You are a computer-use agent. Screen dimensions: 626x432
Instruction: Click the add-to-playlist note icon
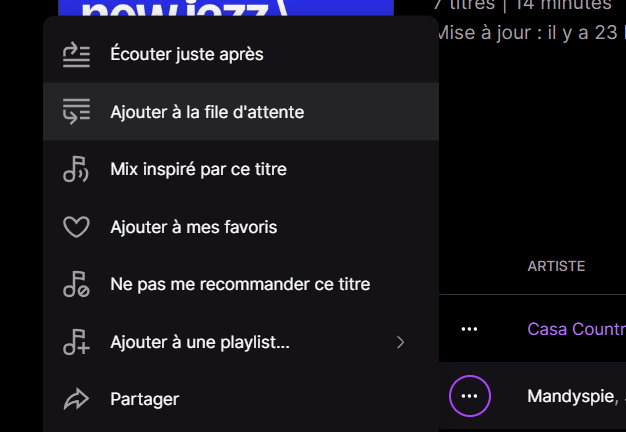pos(76,342)
